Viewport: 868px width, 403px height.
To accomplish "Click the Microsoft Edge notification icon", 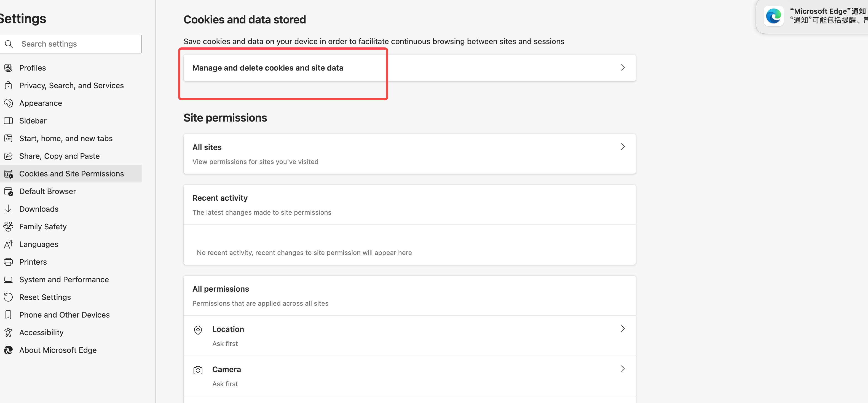I will pyautogui.click(x=773, y=16).
